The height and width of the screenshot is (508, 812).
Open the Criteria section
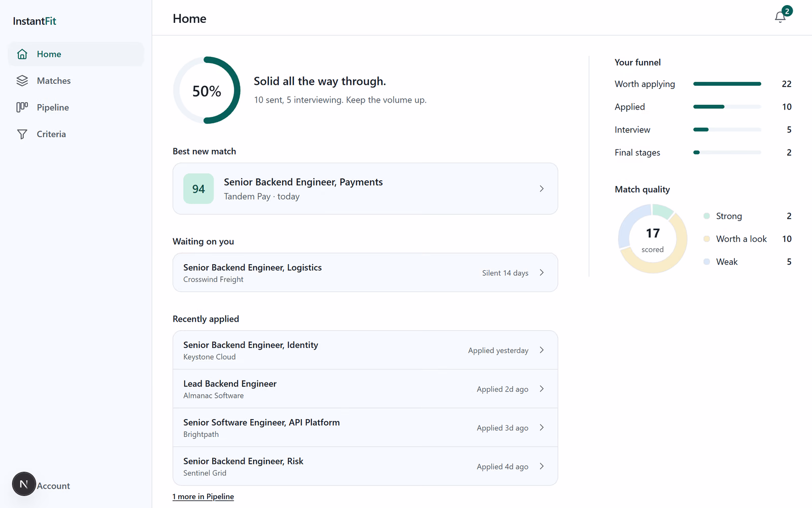point(76,134)
